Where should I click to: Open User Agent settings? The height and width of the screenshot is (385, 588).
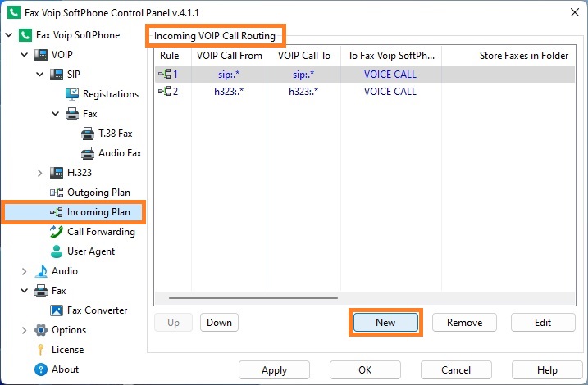point(91,251)
